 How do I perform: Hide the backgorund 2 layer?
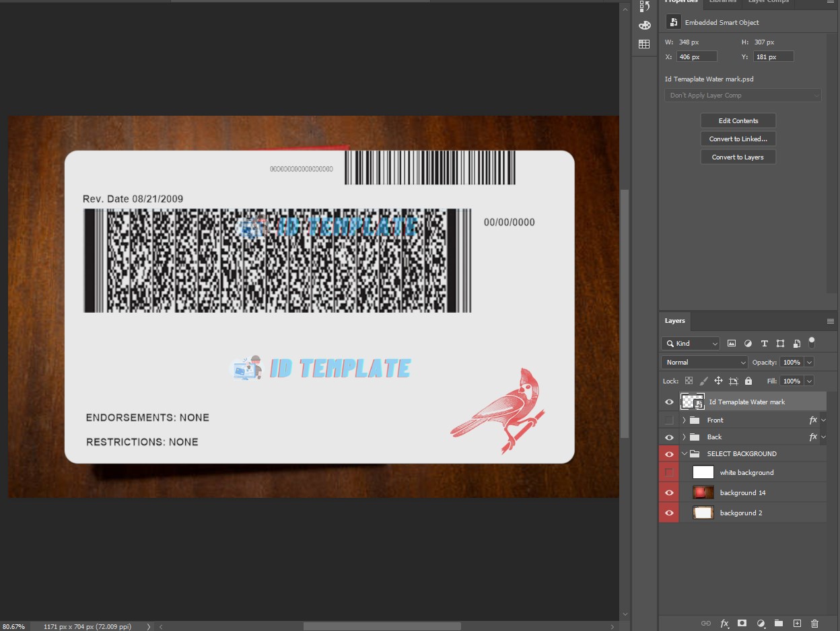tap(669, 513)
